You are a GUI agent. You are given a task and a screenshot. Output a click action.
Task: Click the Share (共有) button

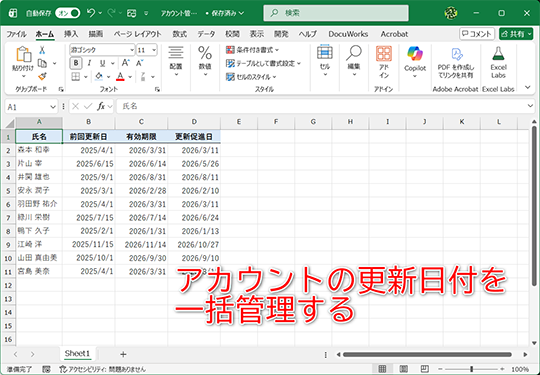tap(516, 34)
